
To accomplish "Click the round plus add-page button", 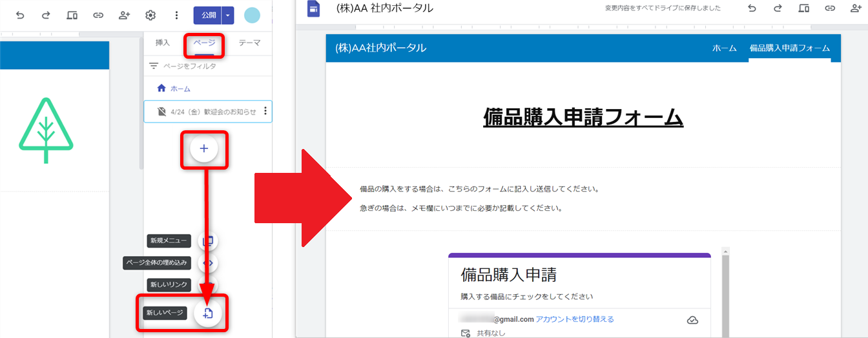I will pyautogui.click(x=204, y=149).
